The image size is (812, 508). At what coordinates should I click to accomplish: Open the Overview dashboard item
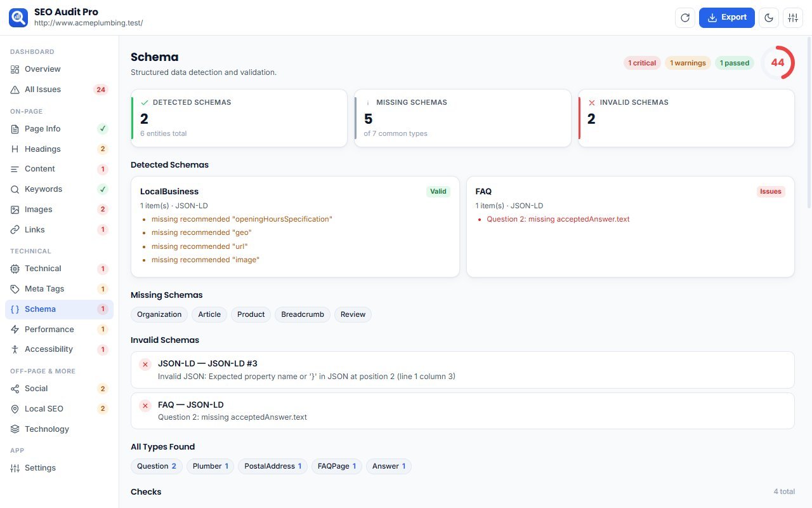(x=59, y=69)
